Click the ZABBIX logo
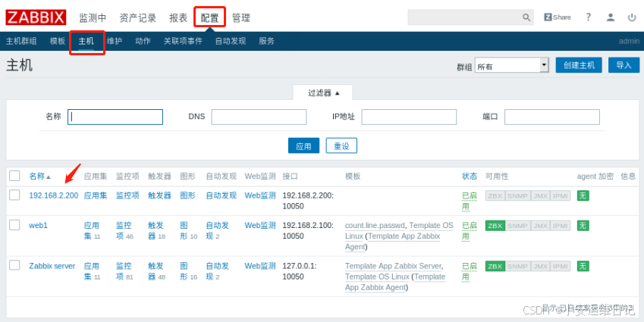The width and height of the screenshot is (644, 322). (x=36, y=17)
